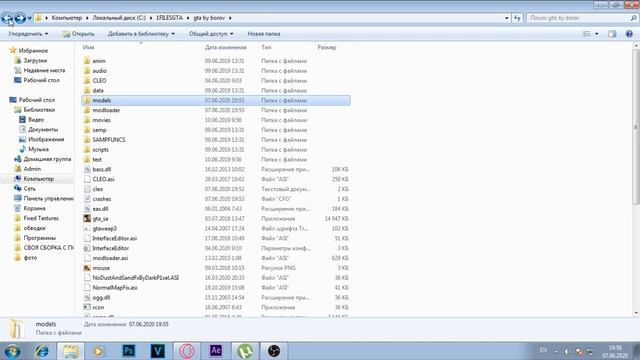Viewport: 640px width, 360px height.
Task: Open Добавить в библиотеку dropdown
Action: pyautogui.click(x=141, y=34)
